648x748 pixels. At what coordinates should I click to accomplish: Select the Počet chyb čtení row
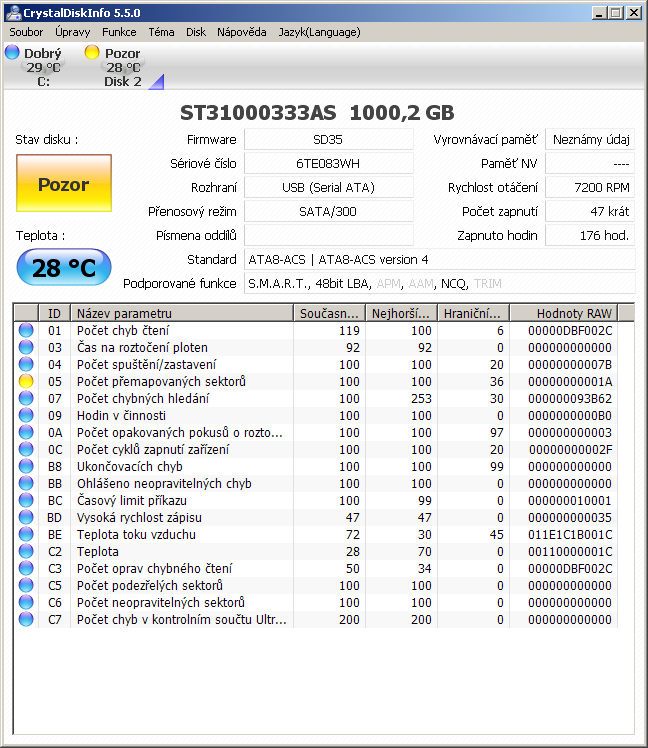click(x=316, y=330)
